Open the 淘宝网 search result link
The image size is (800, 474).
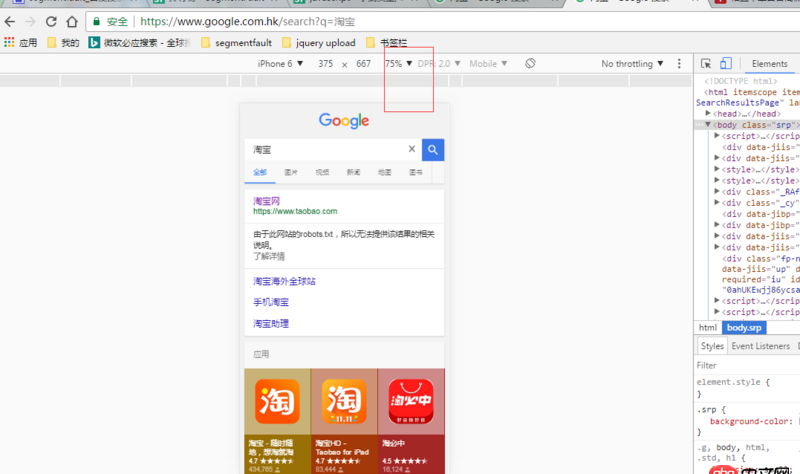(x=267, y=201)
